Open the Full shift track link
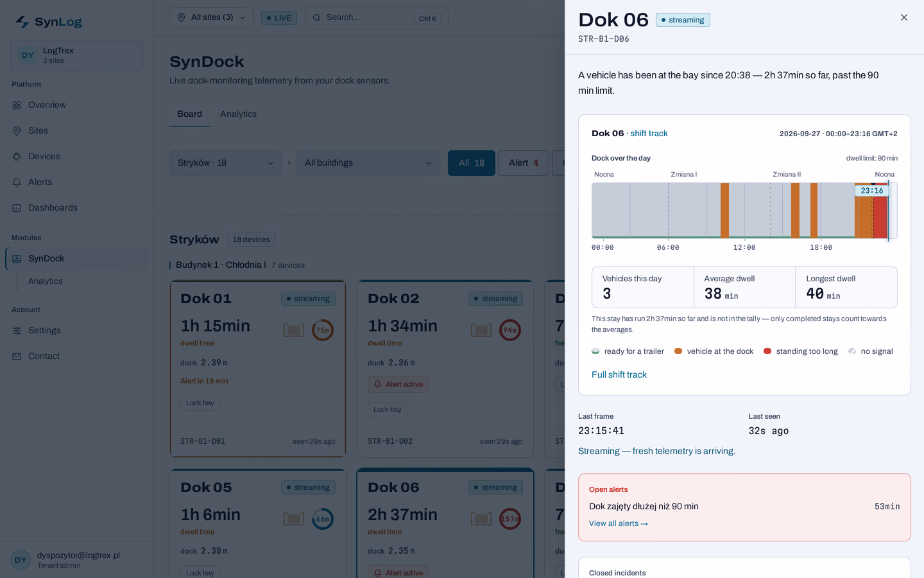This screenshot has width=924, height=578. tap(619, 375)
